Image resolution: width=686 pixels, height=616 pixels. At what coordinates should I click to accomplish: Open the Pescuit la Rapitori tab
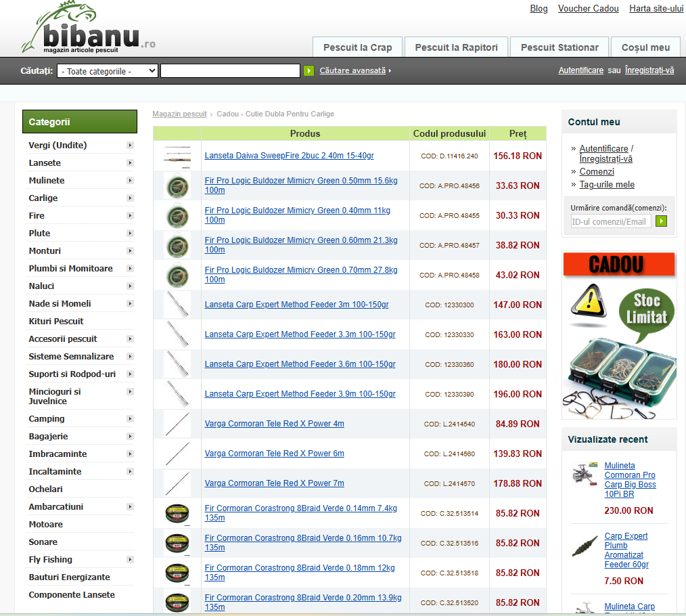coord(456,47)
